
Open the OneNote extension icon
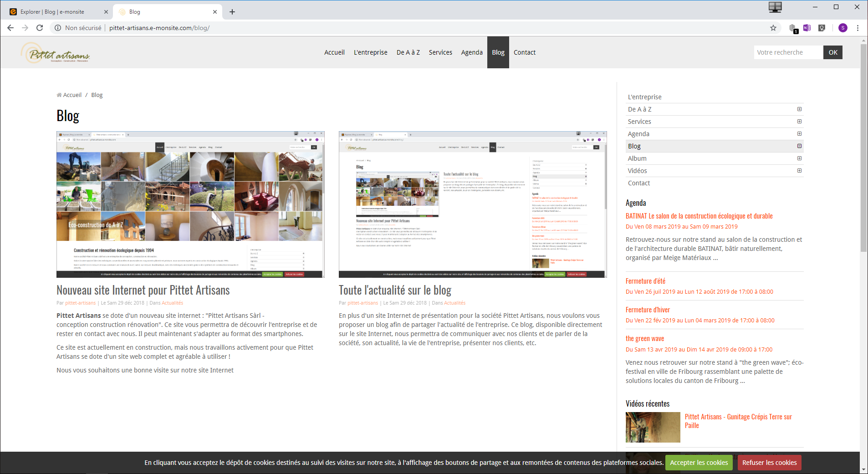(x=807, y=28)
